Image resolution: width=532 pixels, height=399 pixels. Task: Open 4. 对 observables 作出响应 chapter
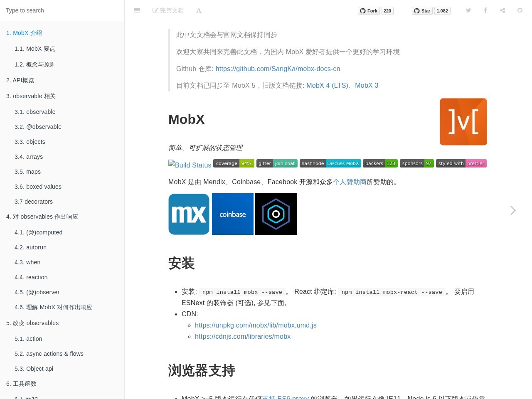(62, 217)
